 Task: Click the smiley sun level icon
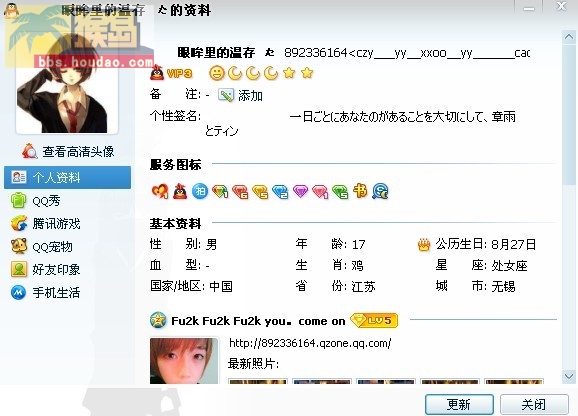(x=217, y=73)
